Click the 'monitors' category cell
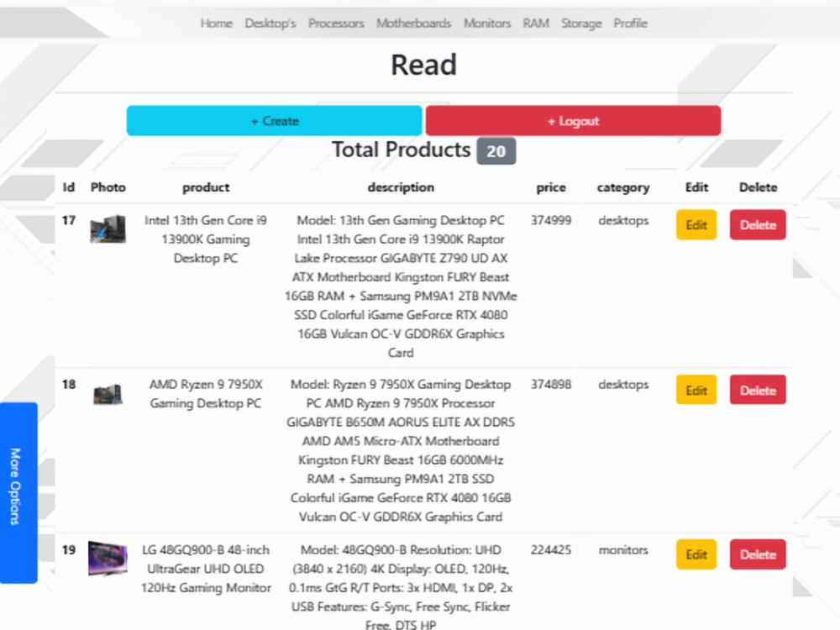 (623, 549)
